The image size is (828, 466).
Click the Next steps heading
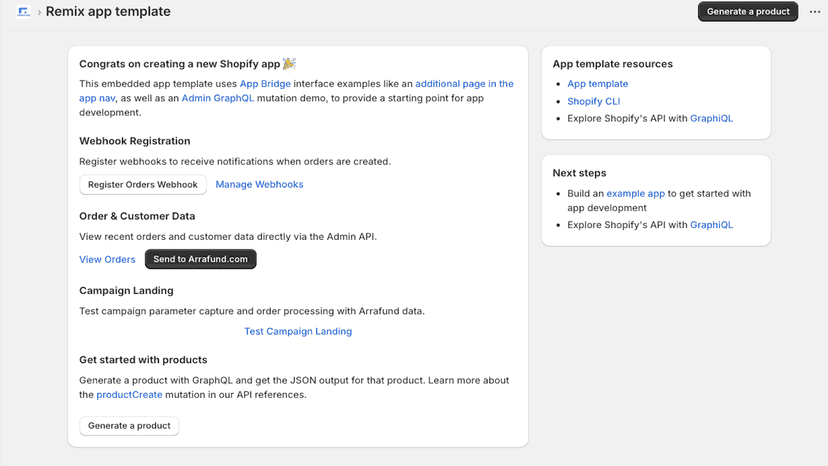click(x=579, y=173)
